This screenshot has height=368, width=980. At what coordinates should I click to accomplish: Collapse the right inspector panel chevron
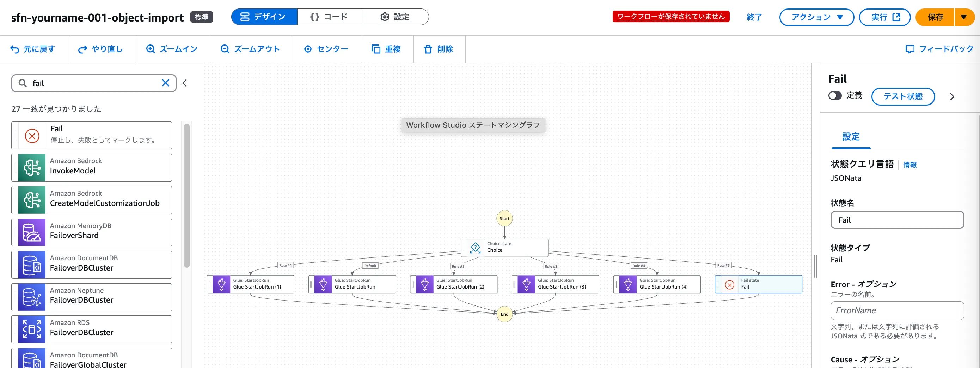[x=952, y=97]
